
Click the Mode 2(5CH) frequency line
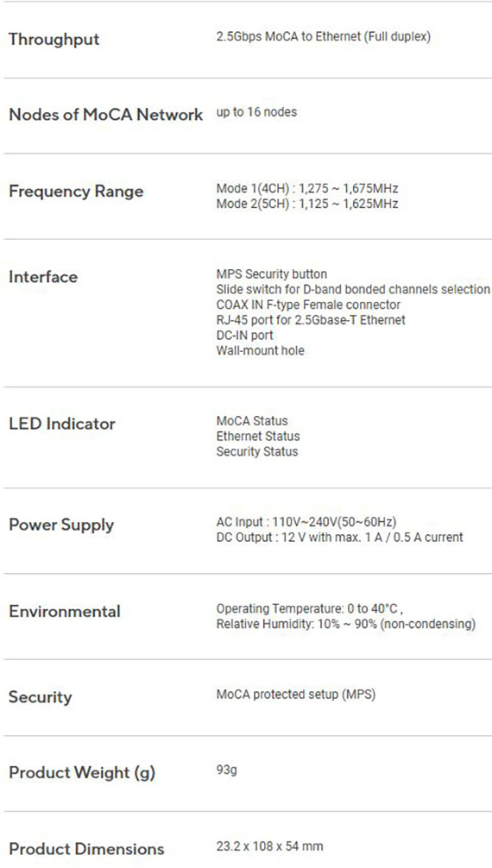307,204
